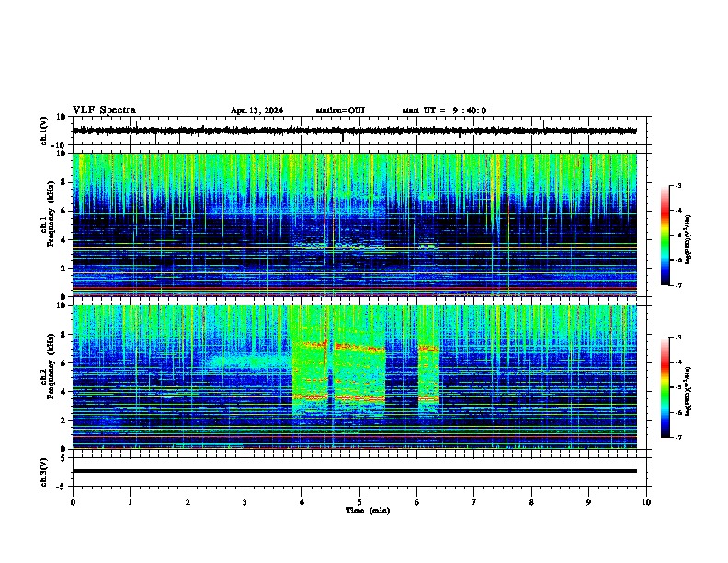Screen dimensions: 728x563
Task: Click the time axis tick label "8"
Action: (531, 502)
